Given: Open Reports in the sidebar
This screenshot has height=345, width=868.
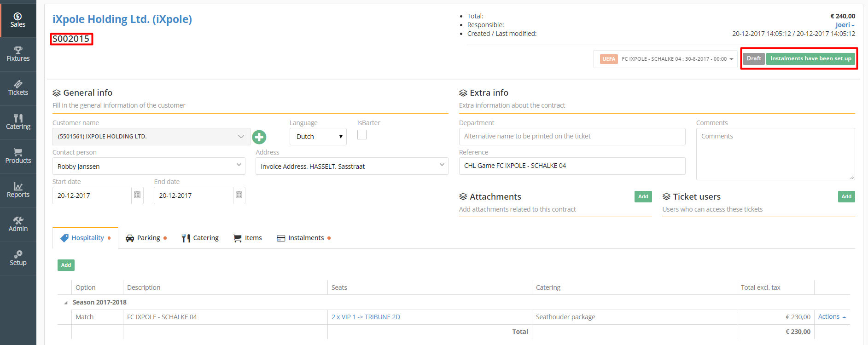Looking at the screenshot, I should point(18,190).
